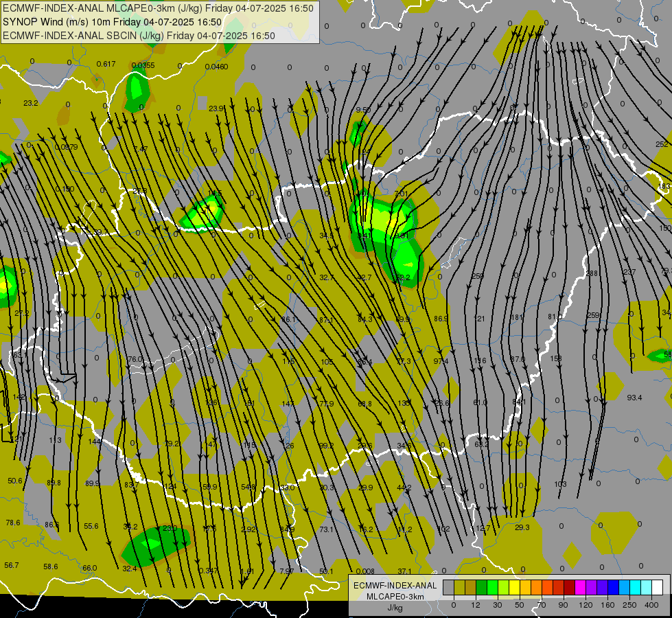The width and height of the screenshot is (672, 618).
Task: Click the value "86.9" on the map
Action: [441, 319]
